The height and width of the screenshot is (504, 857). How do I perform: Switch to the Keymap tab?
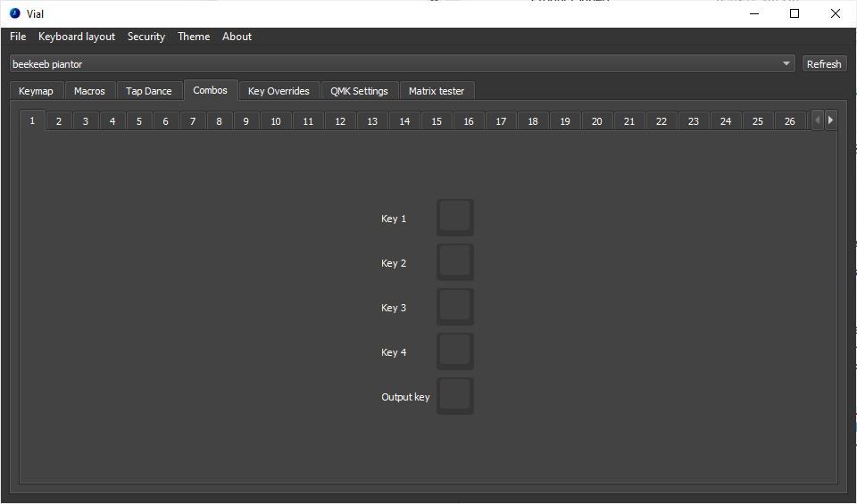36,91
